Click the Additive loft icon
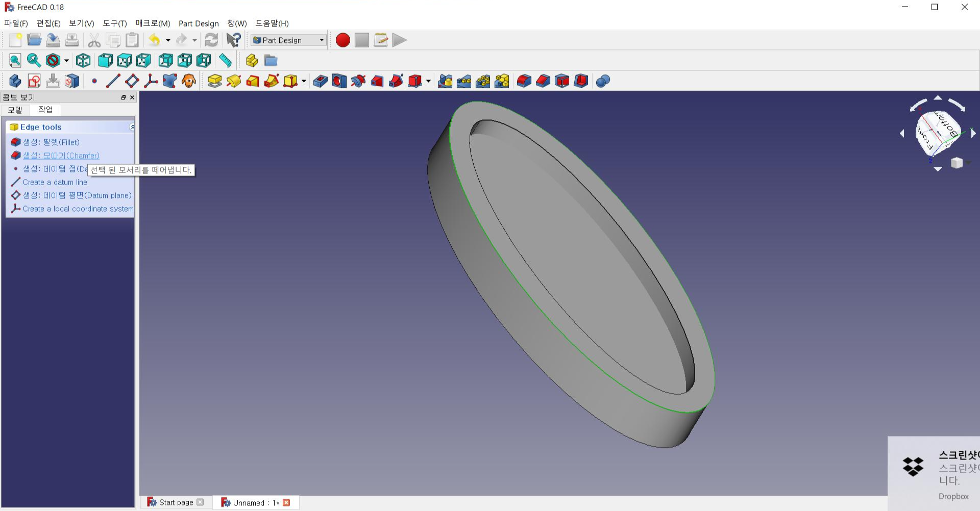This screenshot has width=980, height=511. [x=253, y=81]
